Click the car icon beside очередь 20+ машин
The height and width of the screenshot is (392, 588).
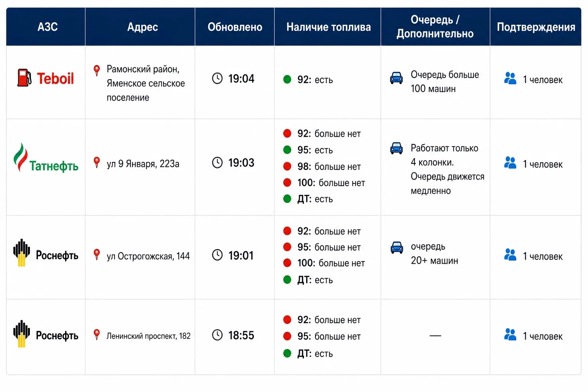[x=397, y=248]
